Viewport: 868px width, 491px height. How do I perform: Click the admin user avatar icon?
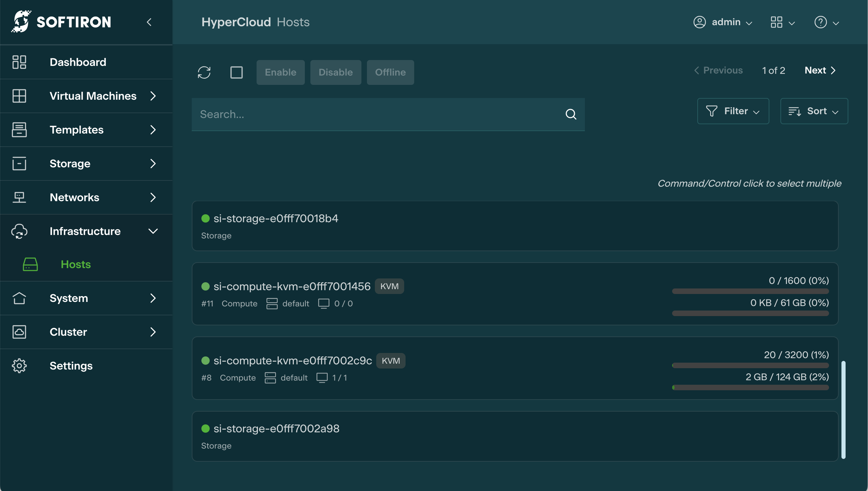699,22
